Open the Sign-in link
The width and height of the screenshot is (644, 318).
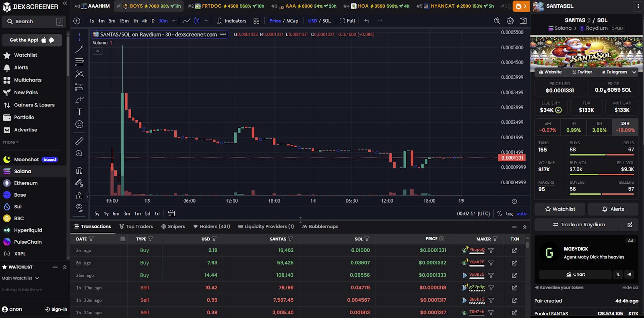pos(56,309)
